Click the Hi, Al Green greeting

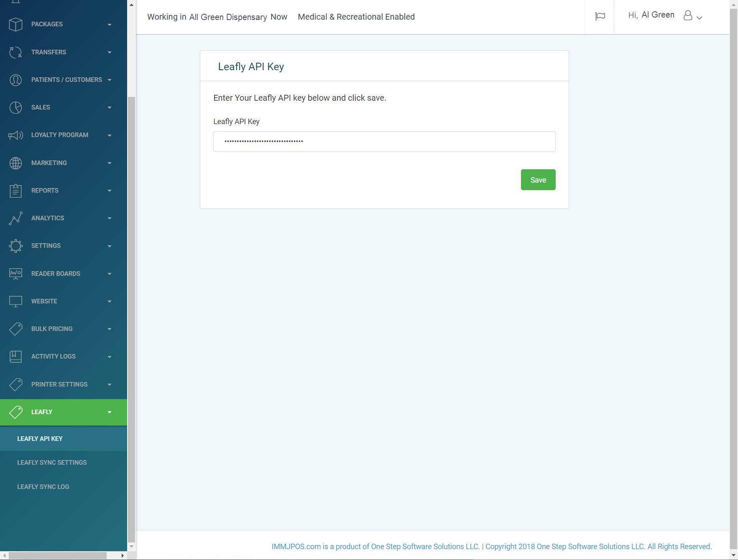point(651,15)
